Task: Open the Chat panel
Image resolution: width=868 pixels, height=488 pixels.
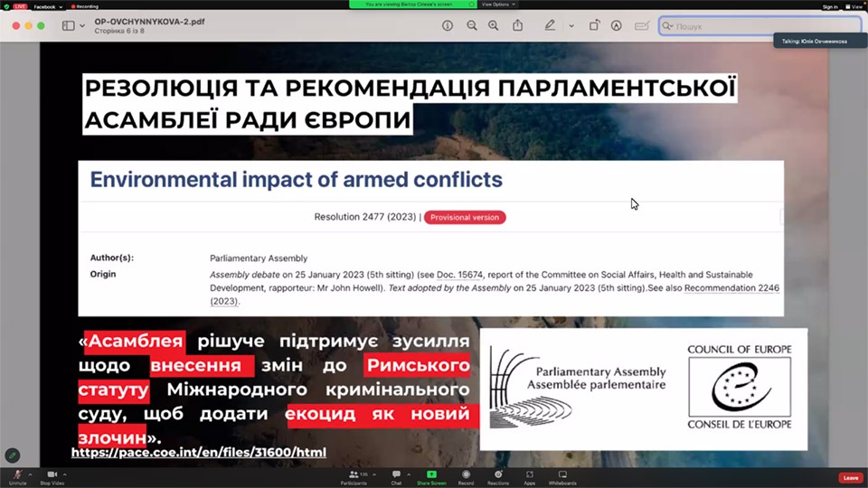Action: click(x=396, y=474)
